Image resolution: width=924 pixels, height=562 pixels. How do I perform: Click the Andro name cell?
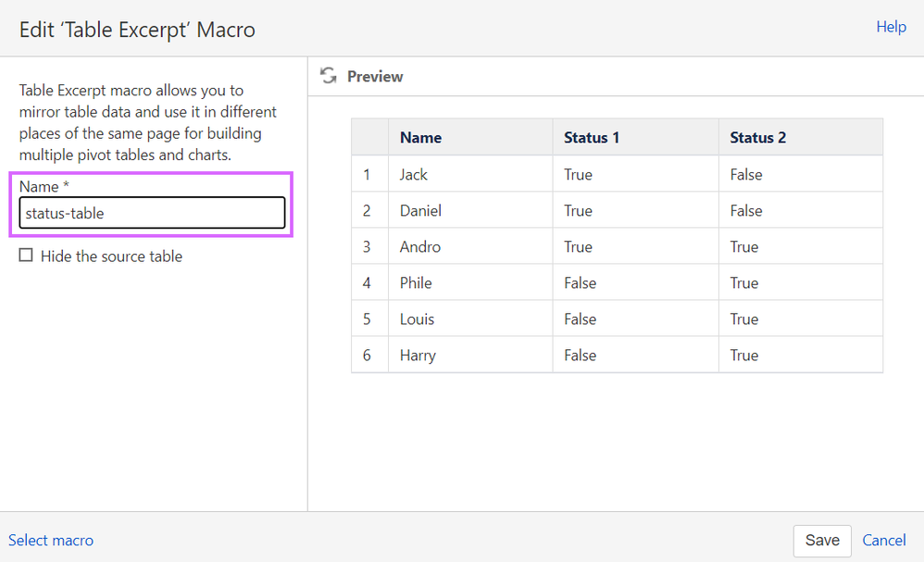pos(420,246)
